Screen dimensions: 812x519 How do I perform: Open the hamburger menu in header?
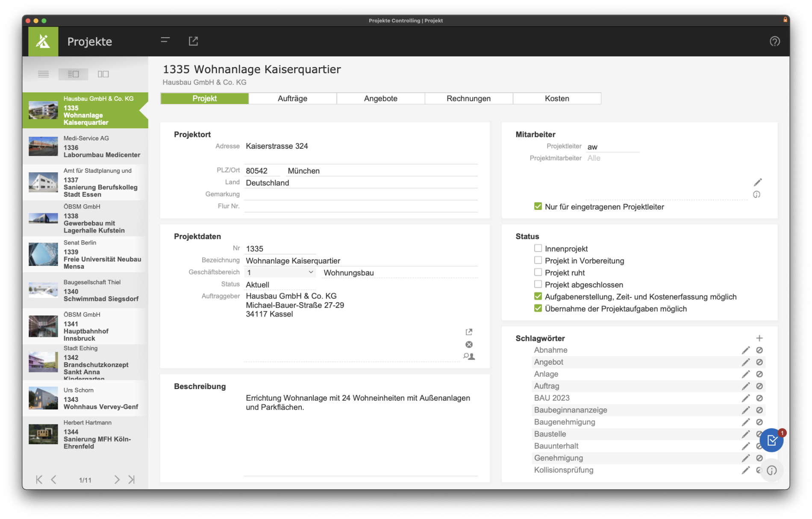165,41
